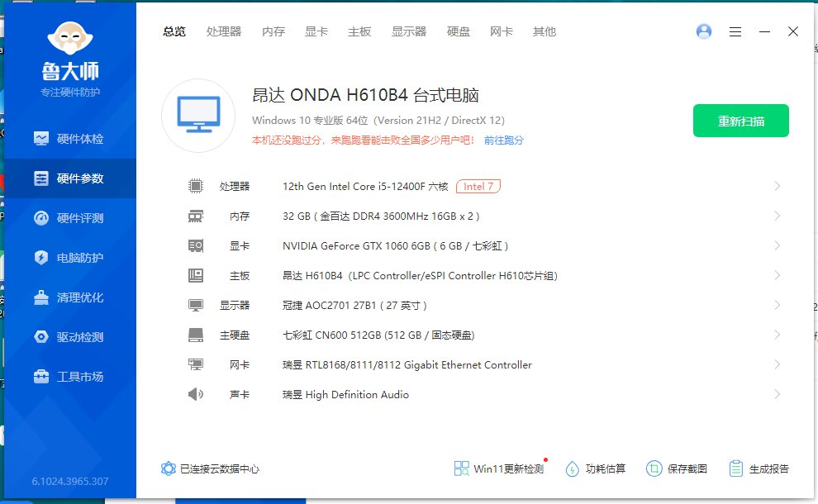818x504 pixels.
Task: Open the user account avatar
Action: click(704, 32)
